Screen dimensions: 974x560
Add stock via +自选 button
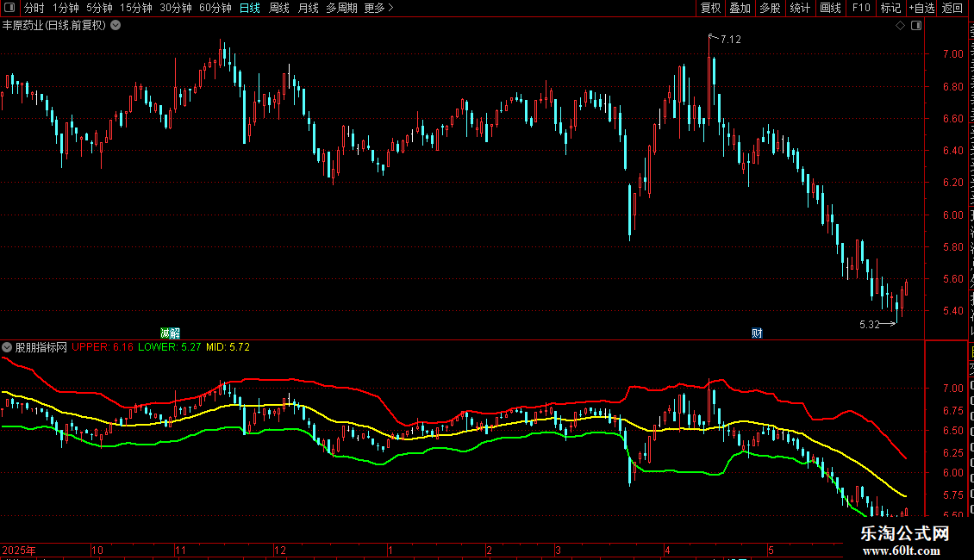pyautogui.click(x=921, y=8)
